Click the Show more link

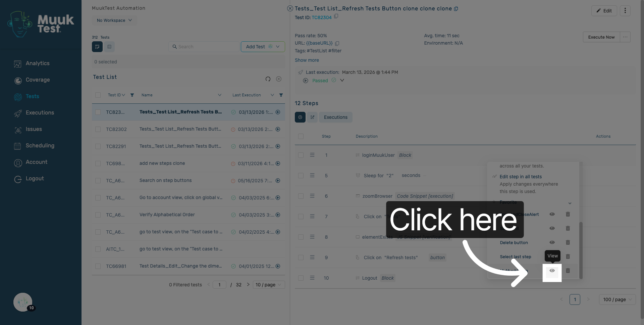[x=307, y=60]
